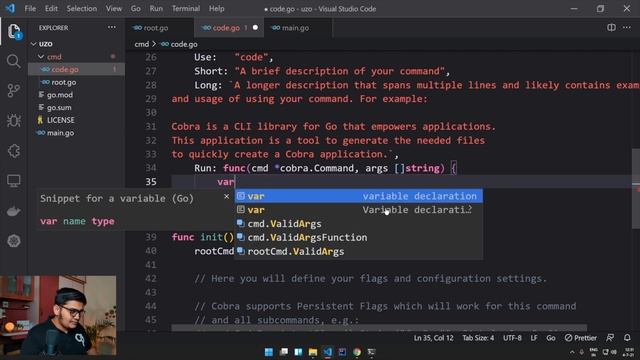Open Remote Explorer view

coord(13,181)
